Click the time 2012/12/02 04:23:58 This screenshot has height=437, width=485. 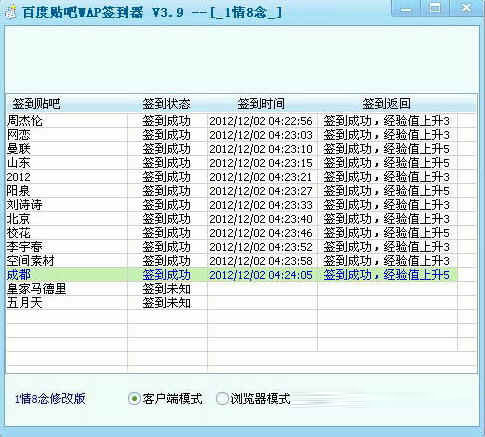tap(261, 261)
